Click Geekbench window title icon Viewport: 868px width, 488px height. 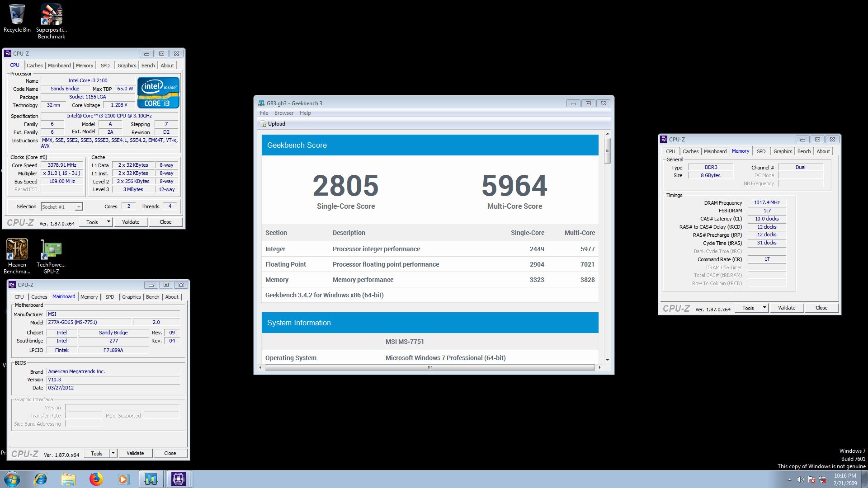tap(261, 103)
